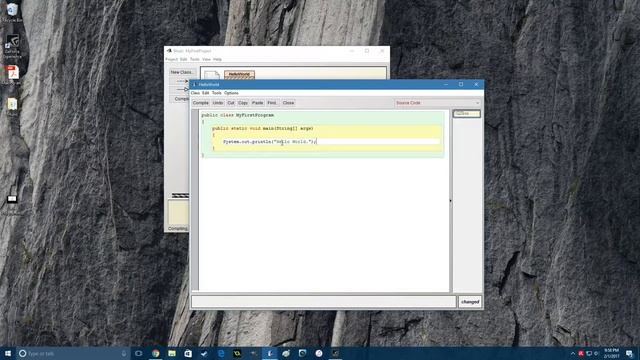Open the Source Code view dropdown

coord(438,103)
